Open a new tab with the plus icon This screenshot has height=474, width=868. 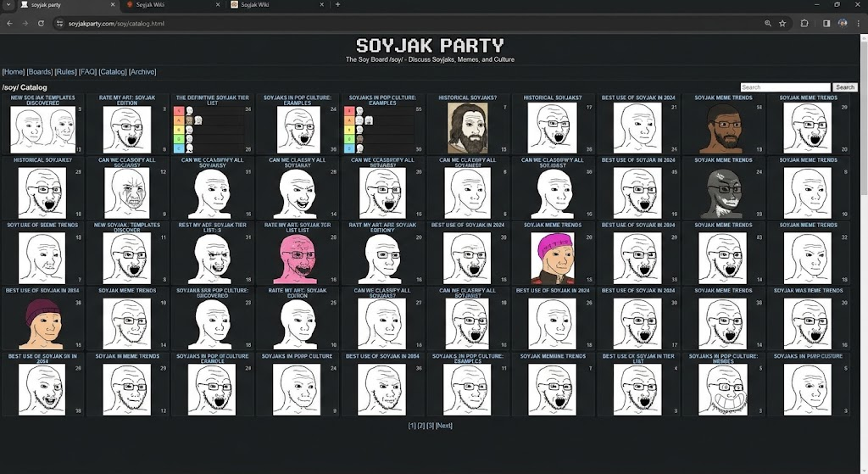[x=337, y=4]
